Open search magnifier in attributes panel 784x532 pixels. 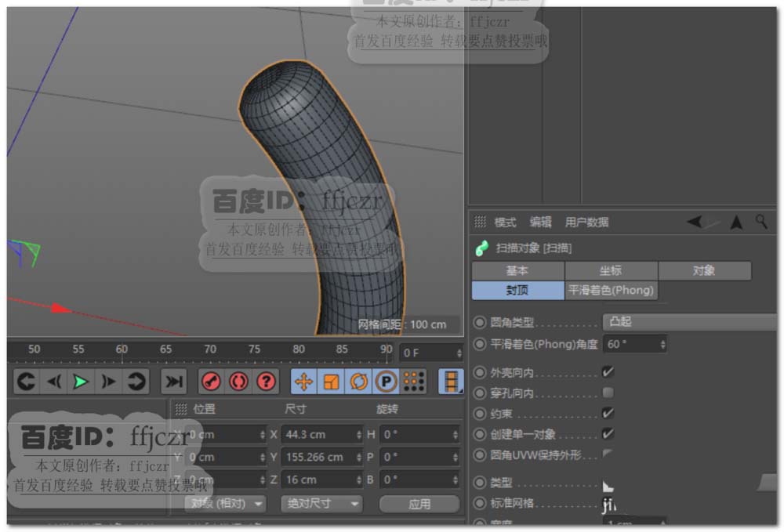point(761,221)
